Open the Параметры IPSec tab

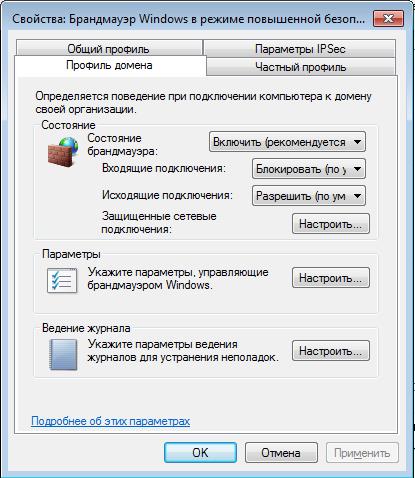pos(300,49)
